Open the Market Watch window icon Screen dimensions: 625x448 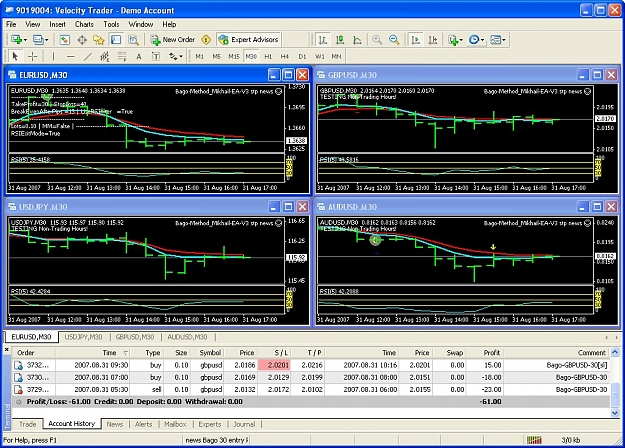65,39
